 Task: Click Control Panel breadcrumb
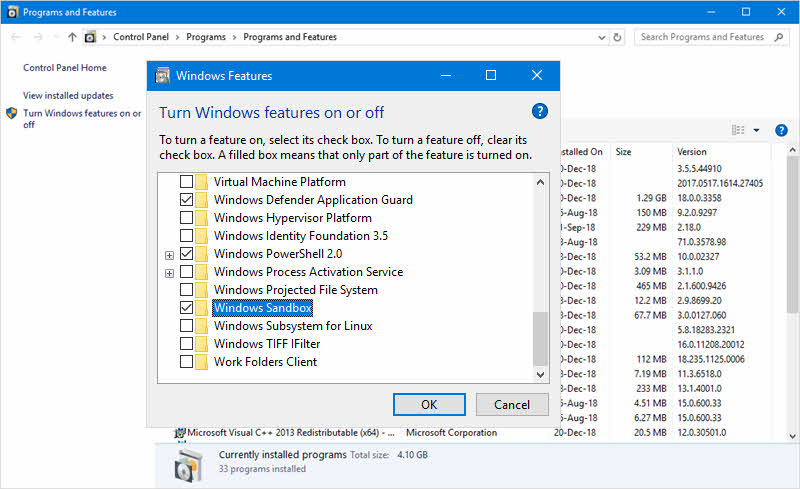(x=141, y=37)
